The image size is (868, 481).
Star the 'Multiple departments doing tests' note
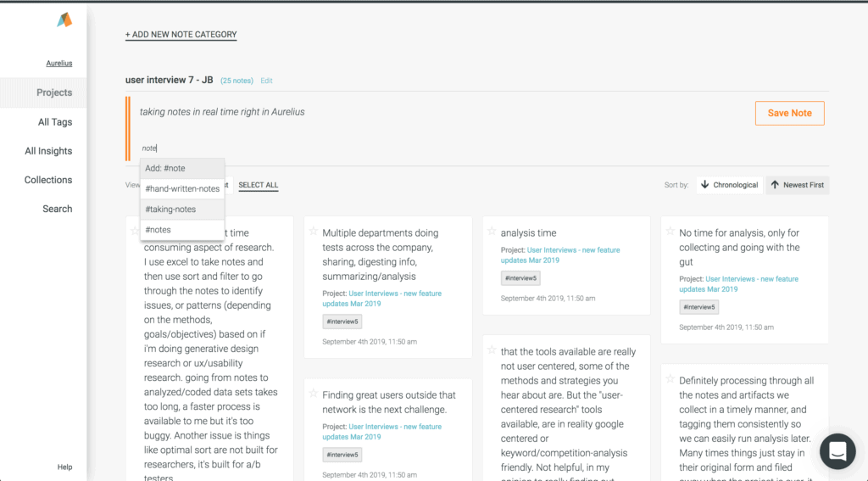point(314,231)
